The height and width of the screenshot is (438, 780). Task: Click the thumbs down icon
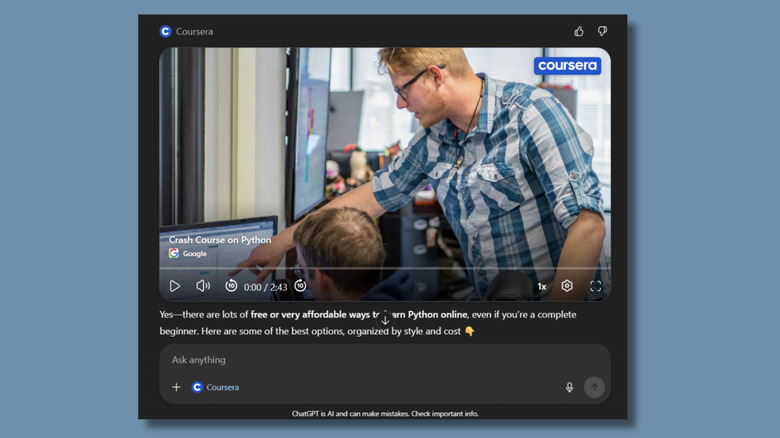[x=602, y=31]
